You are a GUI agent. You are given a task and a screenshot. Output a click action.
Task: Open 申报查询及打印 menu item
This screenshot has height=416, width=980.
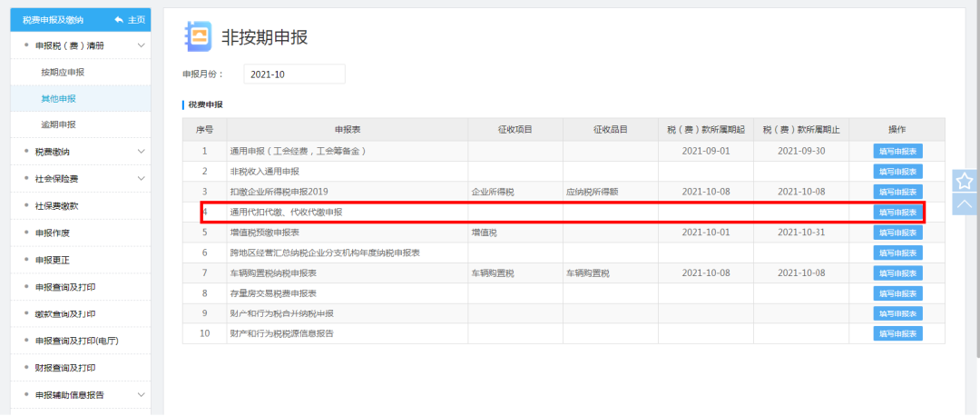tap(65, 287)
